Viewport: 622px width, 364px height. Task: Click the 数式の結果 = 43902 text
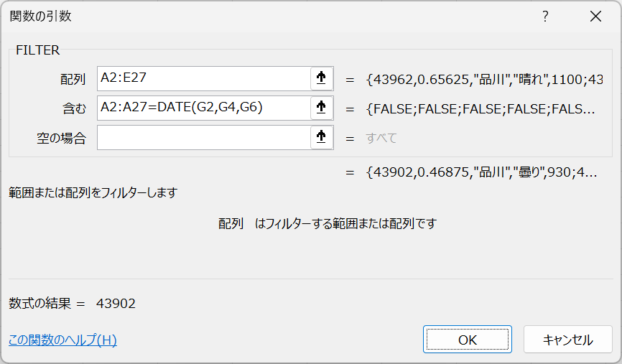73,303
